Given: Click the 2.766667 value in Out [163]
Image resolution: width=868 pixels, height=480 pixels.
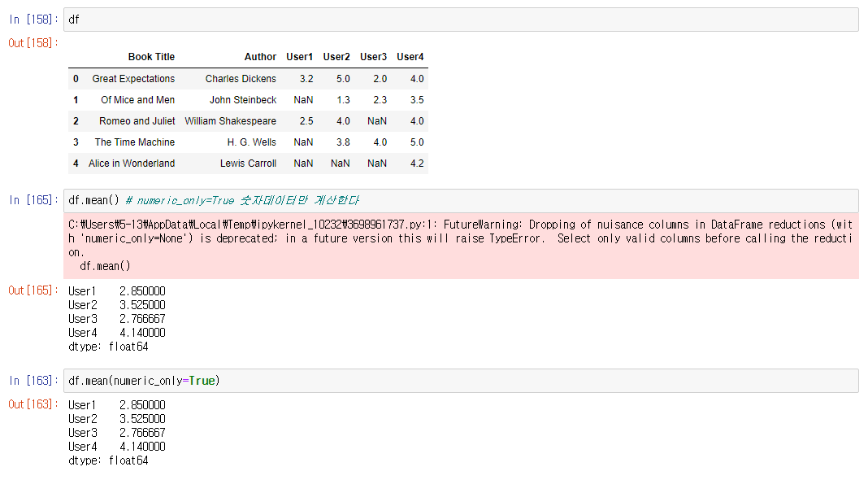Looking at the screenshot, I should 142,432.
